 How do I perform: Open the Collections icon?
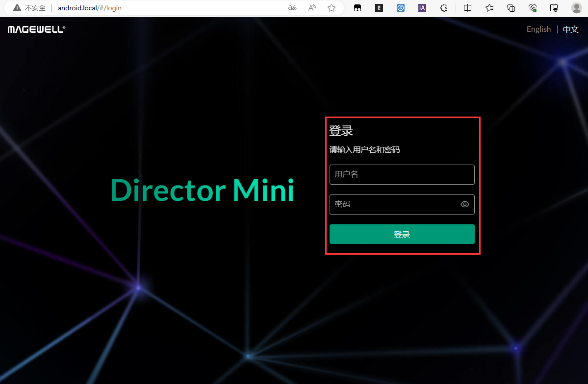[x=511, y=8]
